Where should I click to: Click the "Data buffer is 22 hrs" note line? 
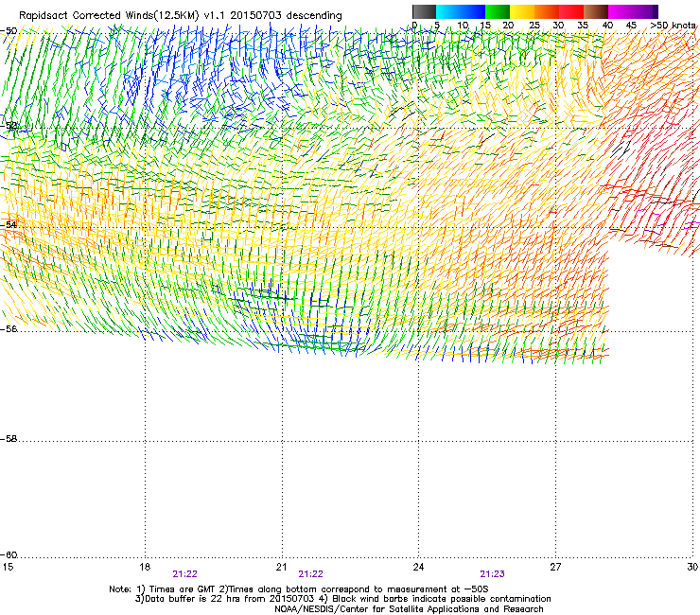pyautogui.click(x=342, y=599)
